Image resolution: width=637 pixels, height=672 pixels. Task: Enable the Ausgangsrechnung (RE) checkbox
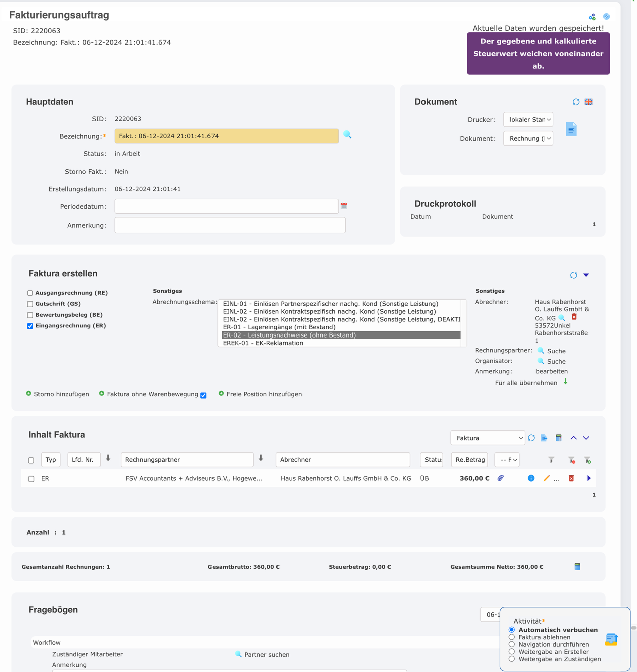click(x=30, y=292)
